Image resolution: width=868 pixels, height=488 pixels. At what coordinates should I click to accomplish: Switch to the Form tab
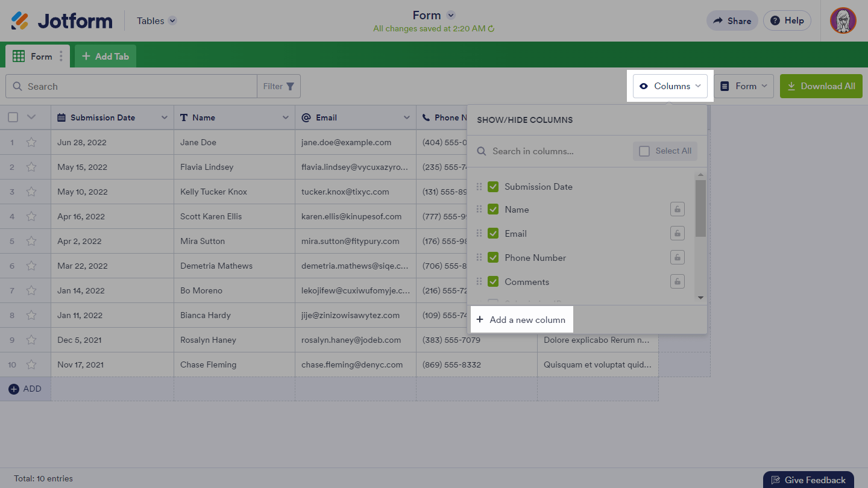coord(37,56)
